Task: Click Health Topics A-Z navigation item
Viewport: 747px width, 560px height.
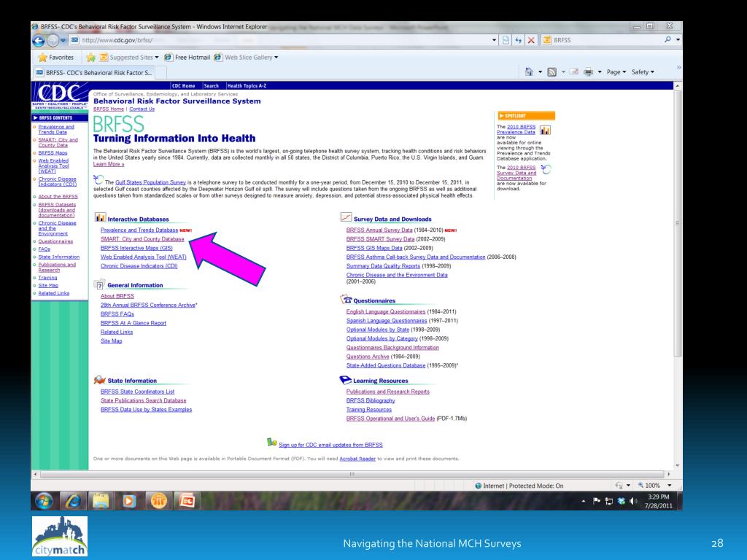Action: pyautogui.click(x=247, y=86)
